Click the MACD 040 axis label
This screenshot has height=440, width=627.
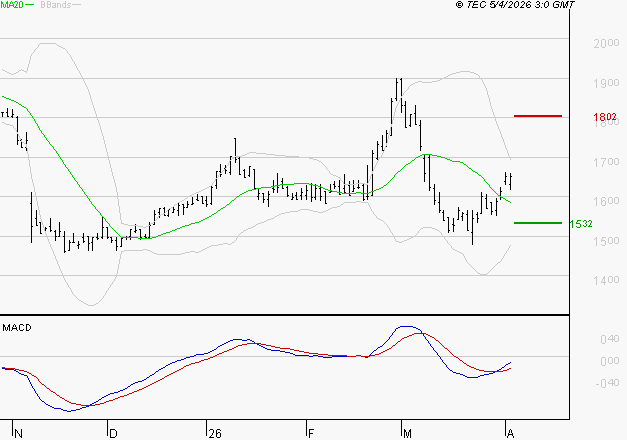tap(610, 339)
